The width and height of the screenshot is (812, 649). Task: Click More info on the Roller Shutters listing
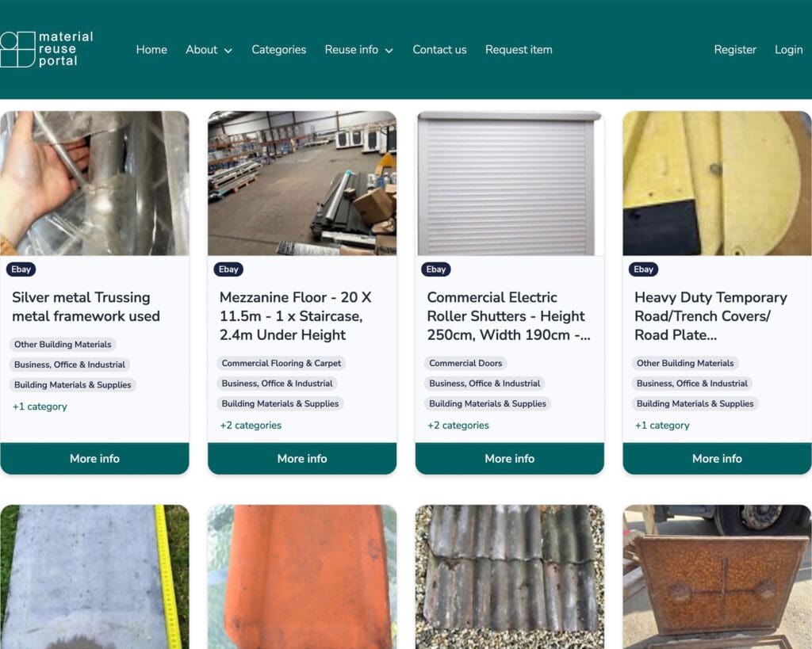509,458
